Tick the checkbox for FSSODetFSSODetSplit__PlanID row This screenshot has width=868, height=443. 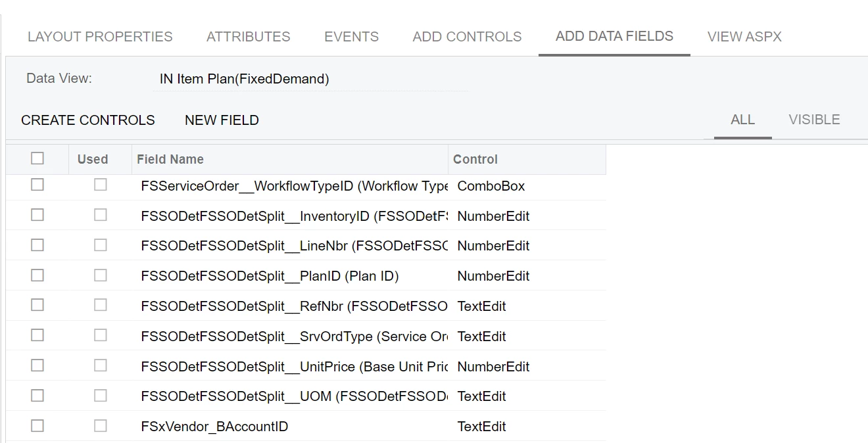[x=37, y=275]
